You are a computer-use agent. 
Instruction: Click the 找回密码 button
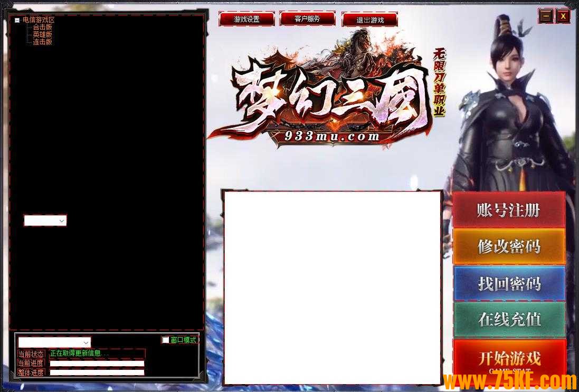pyautogui.click(x=509, y=283)
